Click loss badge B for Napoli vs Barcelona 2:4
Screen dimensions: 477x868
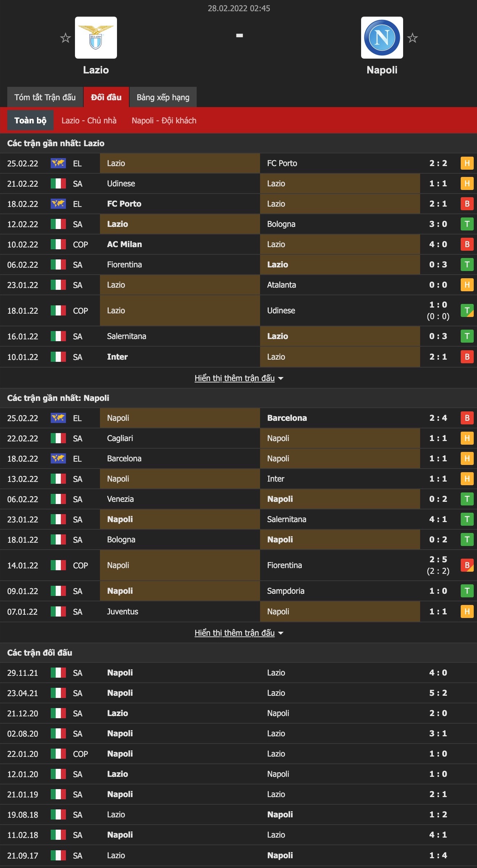(x=467, y=418)
